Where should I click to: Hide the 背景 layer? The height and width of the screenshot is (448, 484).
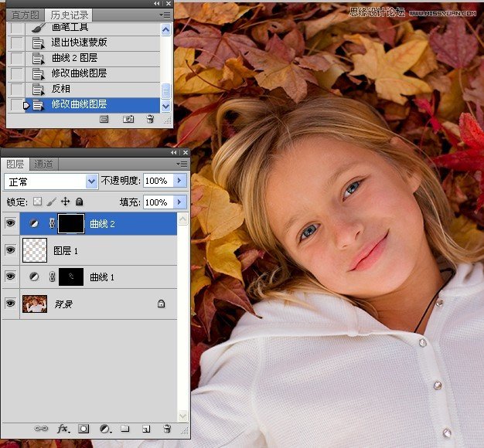11,303
